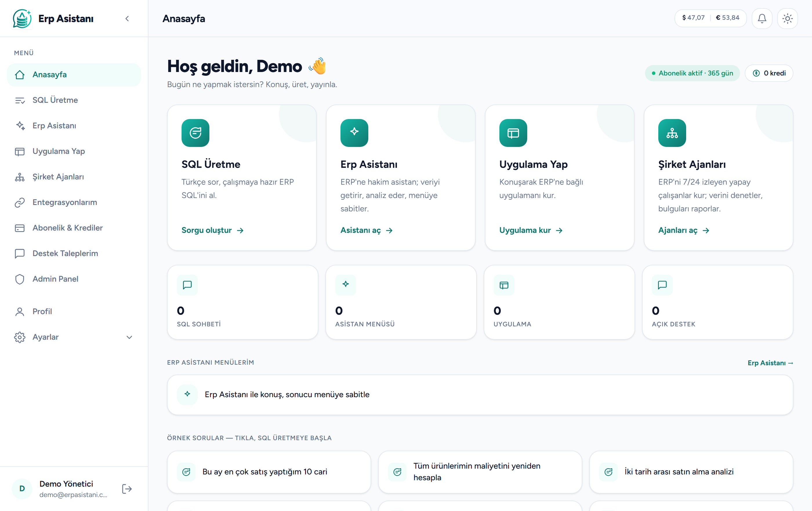Click the 0 kredi badge
The height and width of the screenshot is (511, 812).
(769, 73)
